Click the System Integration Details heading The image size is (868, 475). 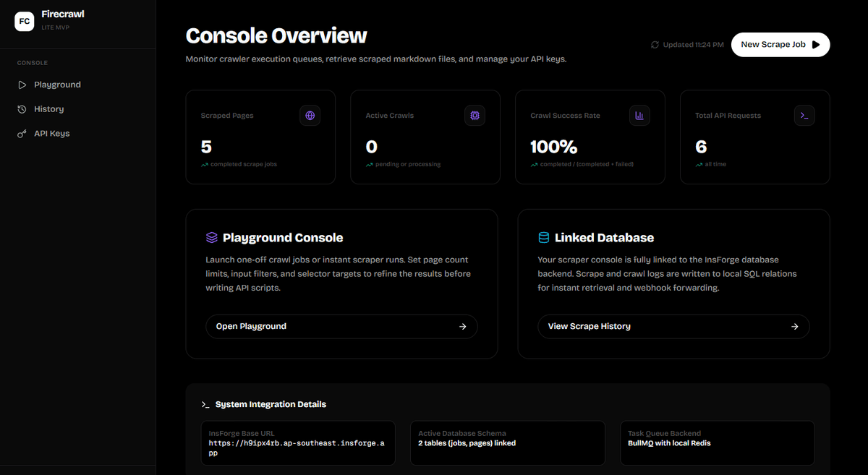(x=271, y=405)
